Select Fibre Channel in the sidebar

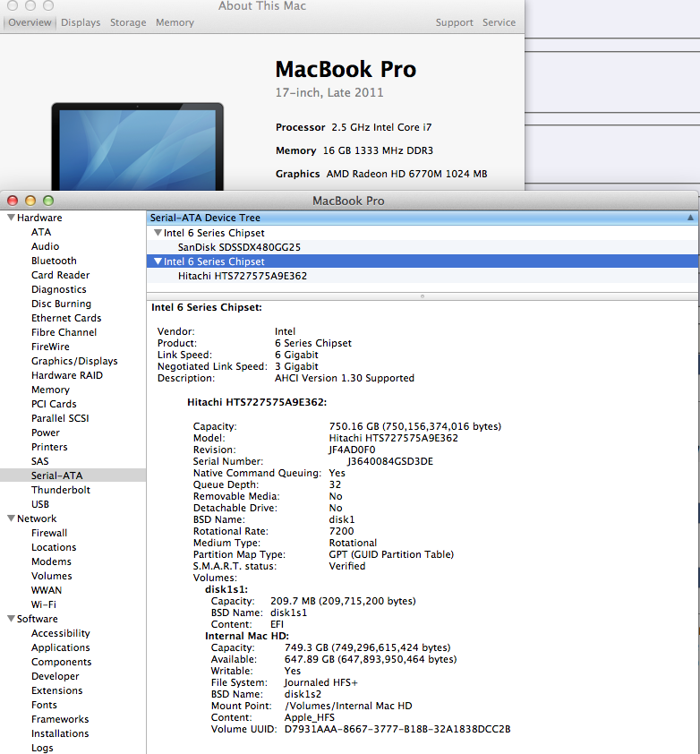click(x=64, y=332)
